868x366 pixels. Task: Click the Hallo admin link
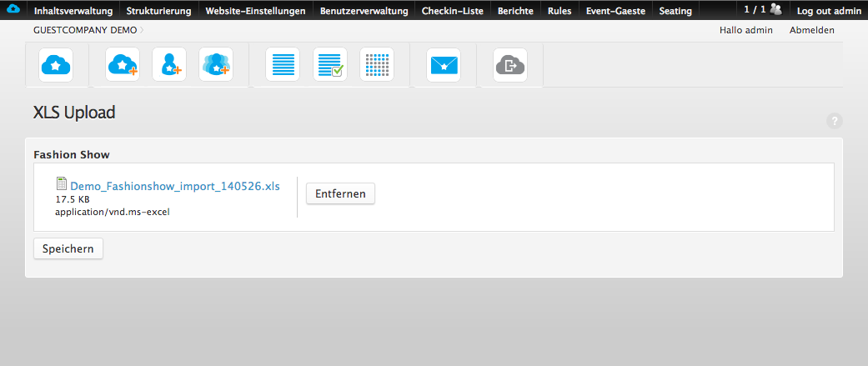(x=745, y=31)
